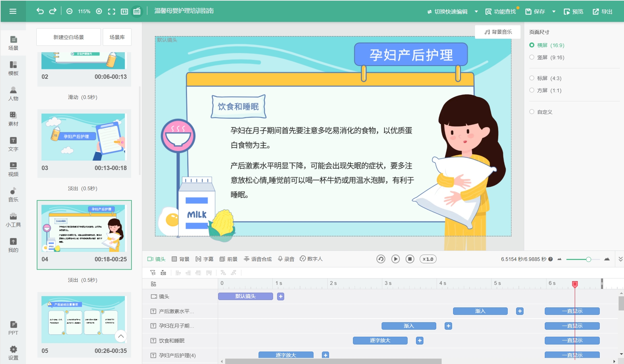The height and width of the screenshot is (364, 624).
Task: Open the 录音 tab
Action: click(286, 259)
